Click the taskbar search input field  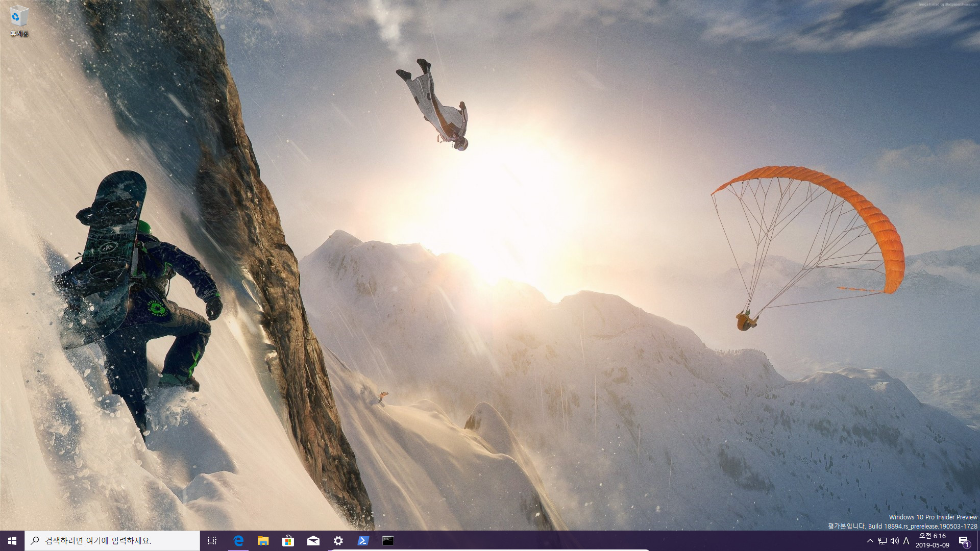(112, 541)
